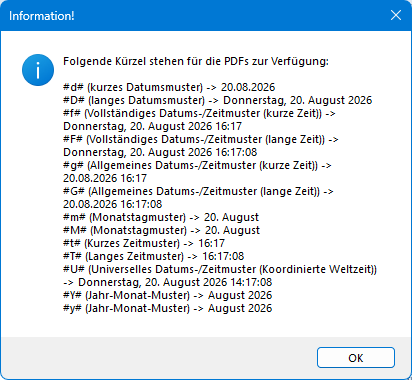
Task: Click the value 'Donnerstag, 20. August 2026 16:17:08'
Action: coord(160,152)
